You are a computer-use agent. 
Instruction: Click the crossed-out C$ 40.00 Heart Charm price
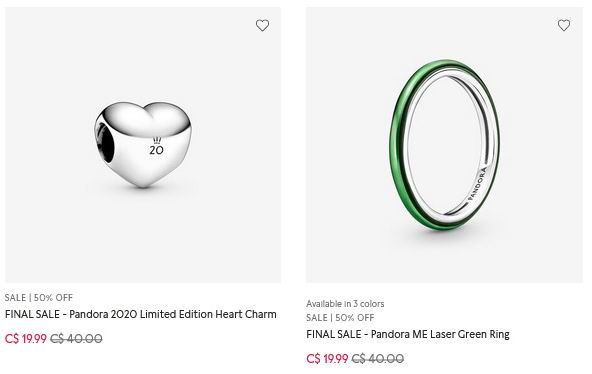(76, 339)
